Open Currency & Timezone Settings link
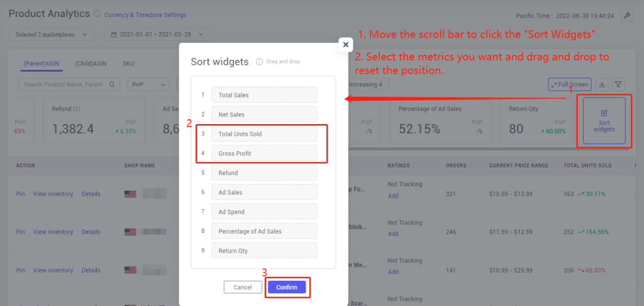The image size is (644, 306). point(145,15)
